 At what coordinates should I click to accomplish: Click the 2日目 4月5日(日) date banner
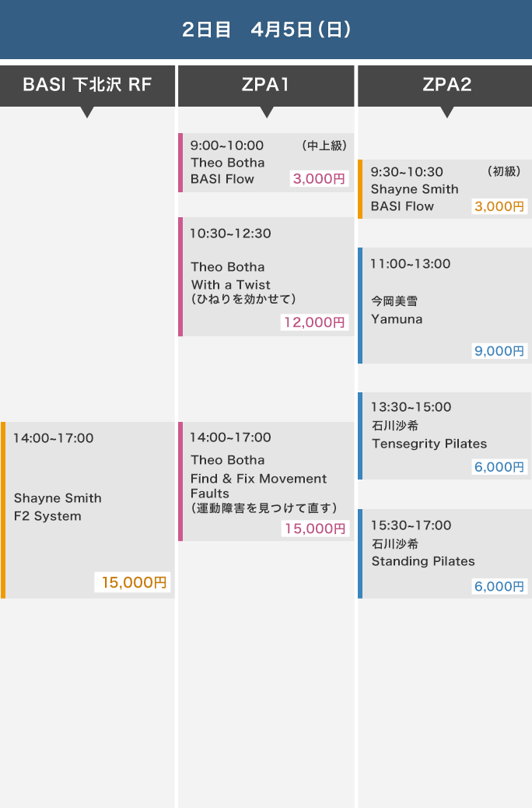coord(266,30)
